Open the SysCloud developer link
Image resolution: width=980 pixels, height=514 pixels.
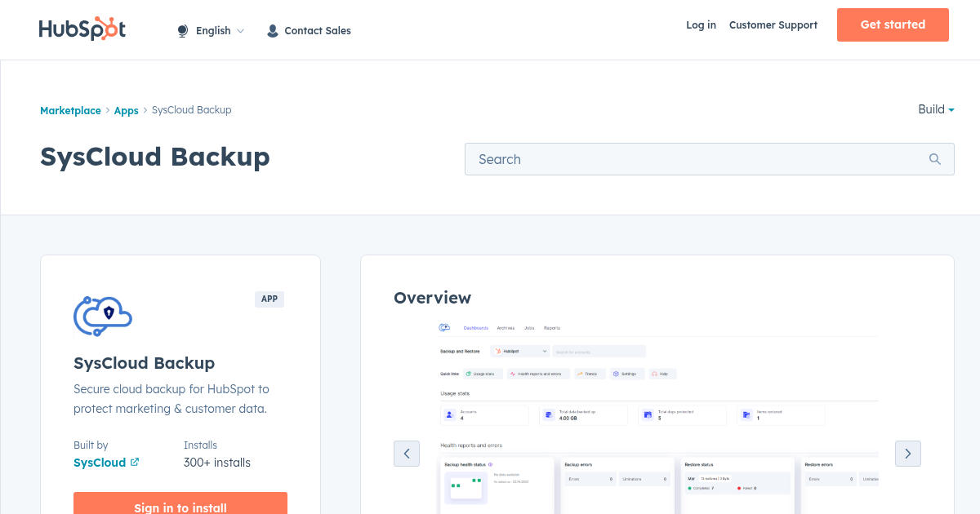click(x=100, y=463)
